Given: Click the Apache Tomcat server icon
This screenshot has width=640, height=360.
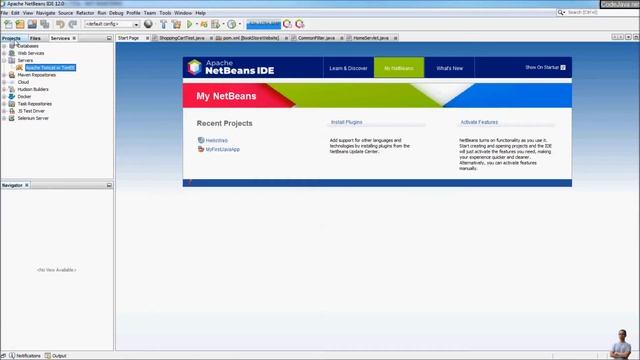Looking at the screenshot, I should (19, 67).
